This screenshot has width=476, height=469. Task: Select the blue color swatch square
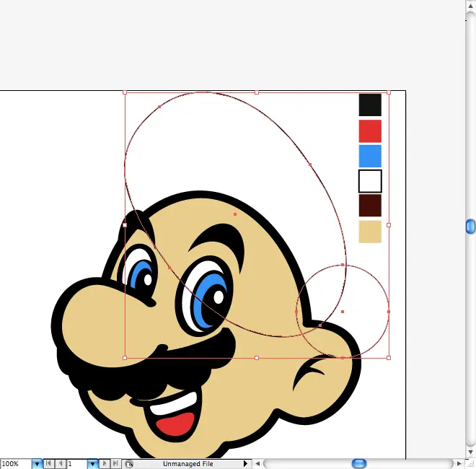tap(370, 157)
